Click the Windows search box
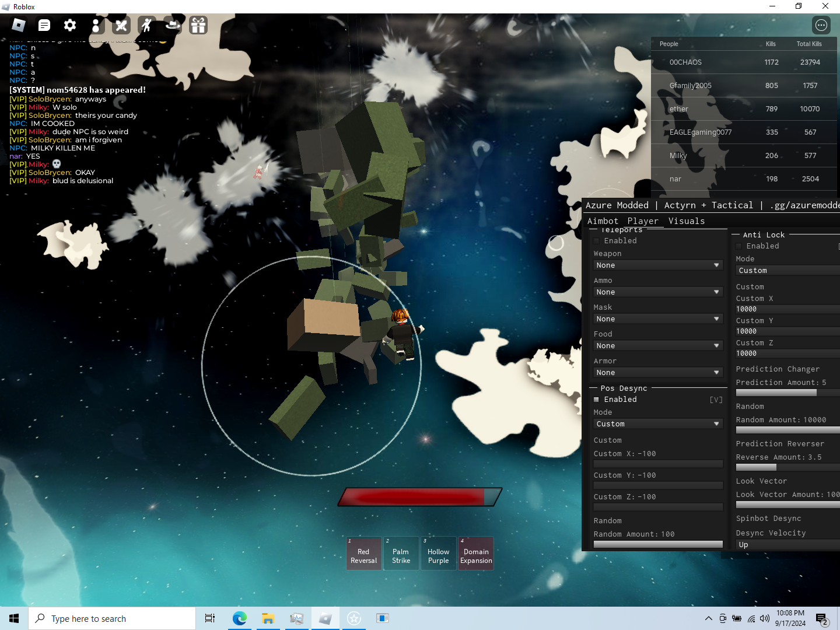This screenshot has width=840, height=630. 112,618
